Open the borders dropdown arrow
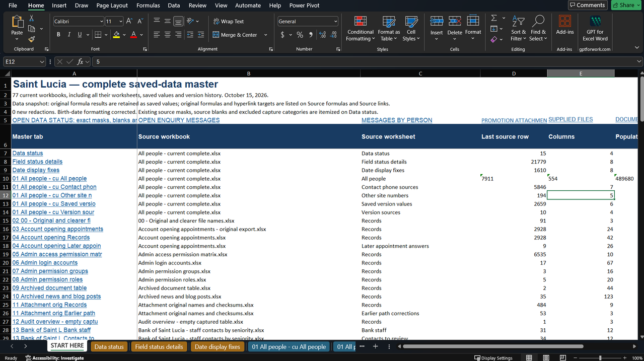Viewport: 644px width, 361px height. point(106,35)
